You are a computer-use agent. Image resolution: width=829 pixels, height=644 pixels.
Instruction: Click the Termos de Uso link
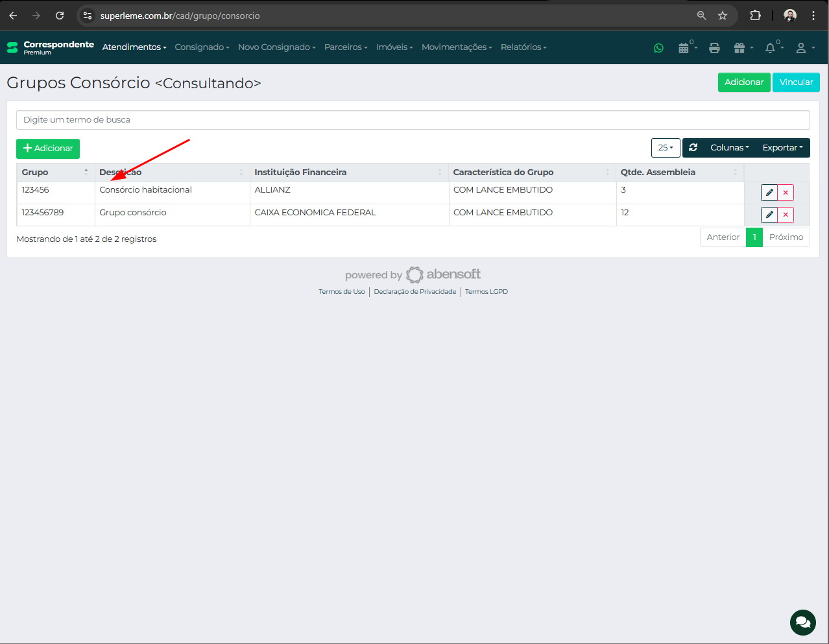(341, 292)
